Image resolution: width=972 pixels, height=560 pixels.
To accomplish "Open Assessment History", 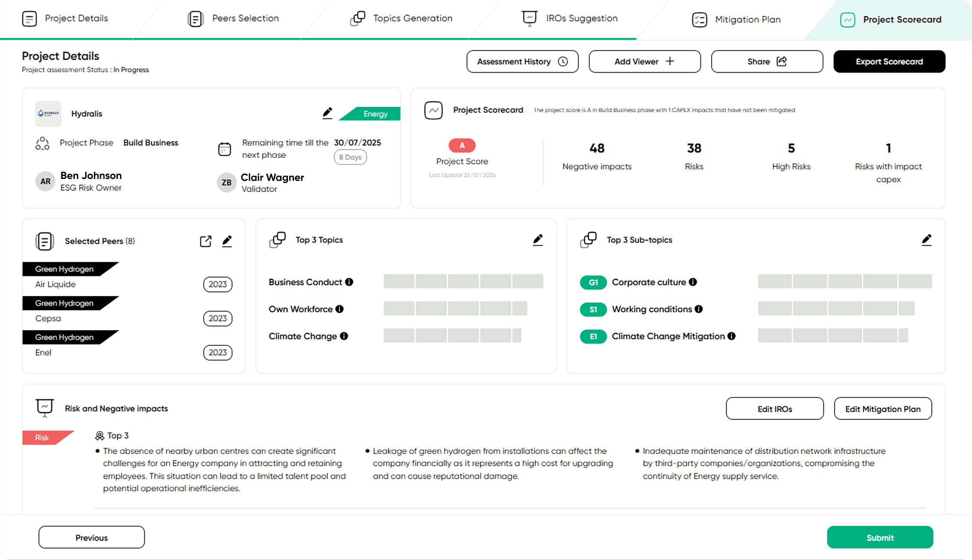I will (522, 61).
